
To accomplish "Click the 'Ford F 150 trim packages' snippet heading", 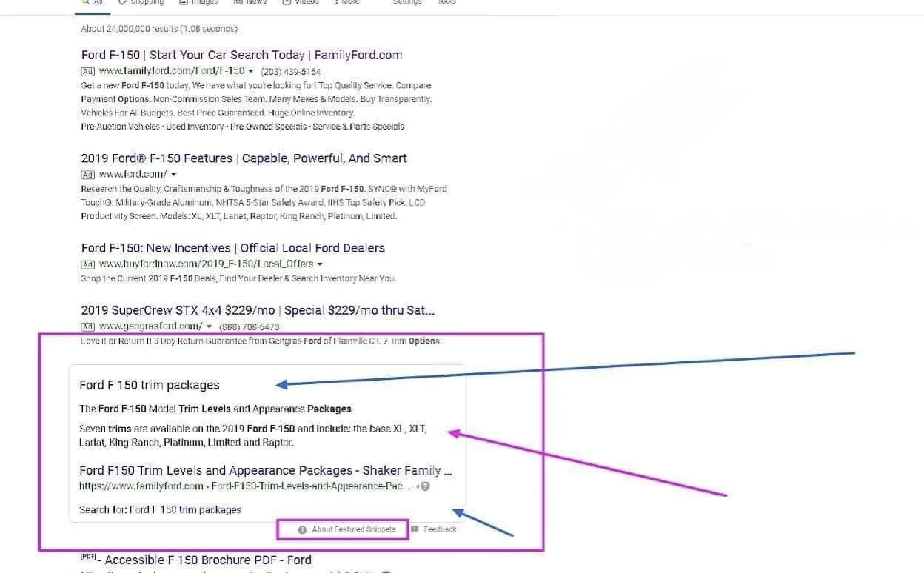I will [x=150, y=385].
